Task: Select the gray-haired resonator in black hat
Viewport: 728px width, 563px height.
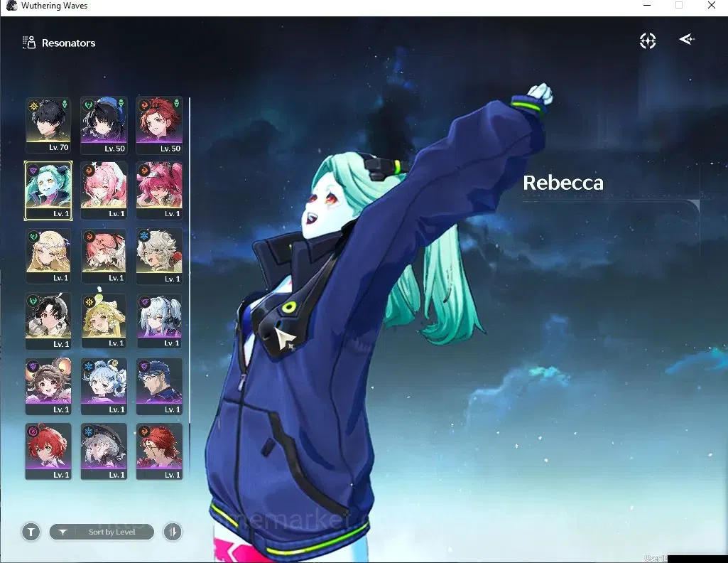Action: pyautogui.click(x=104, y=451)
